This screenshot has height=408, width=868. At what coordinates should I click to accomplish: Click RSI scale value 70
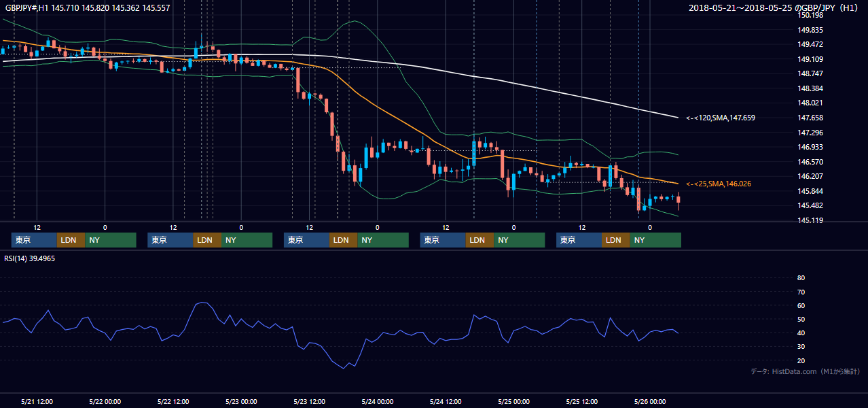click(801, 292)
